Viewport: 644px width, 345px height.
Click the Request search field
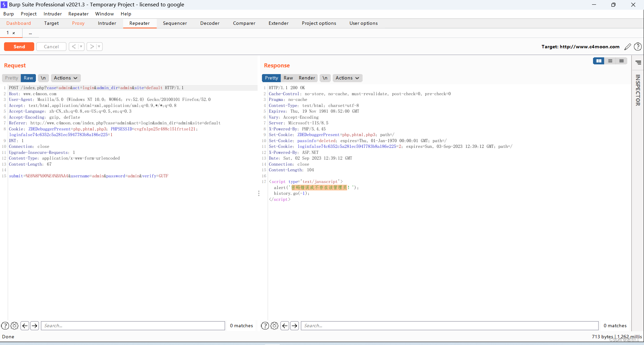pyautogui.click(x=133, y=326)
